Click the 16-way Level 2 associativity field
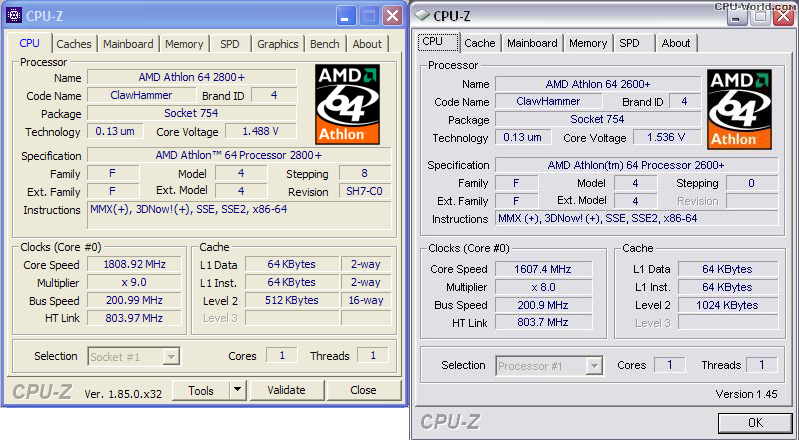Image resolution: width=799 pixels, height=440 pixels. click(366, 300)
